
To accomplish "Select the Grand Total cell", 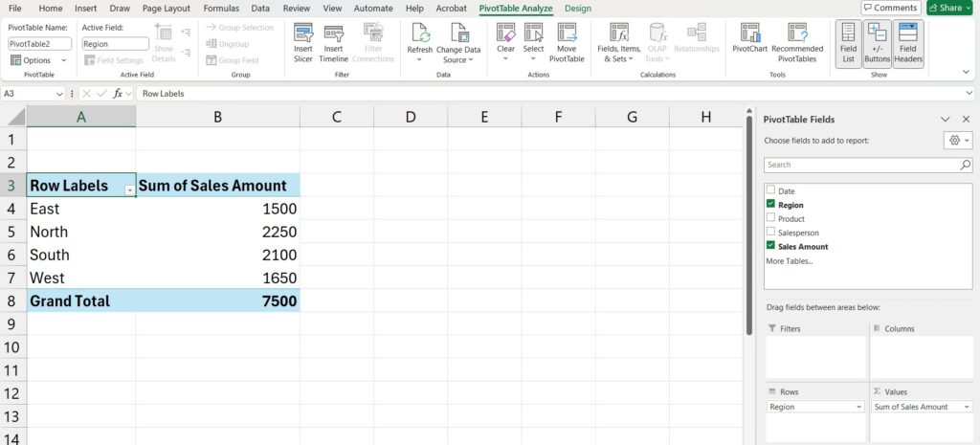I will pos(81,301).
